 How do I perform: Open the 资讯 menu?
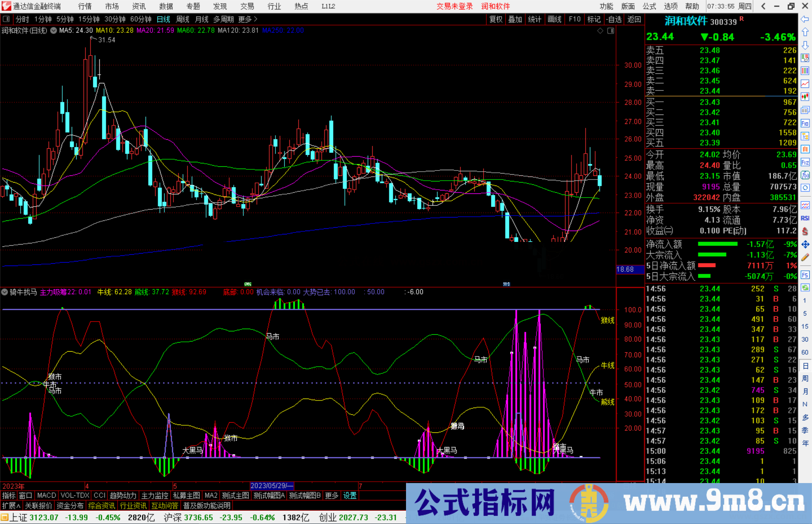[139, 6]
